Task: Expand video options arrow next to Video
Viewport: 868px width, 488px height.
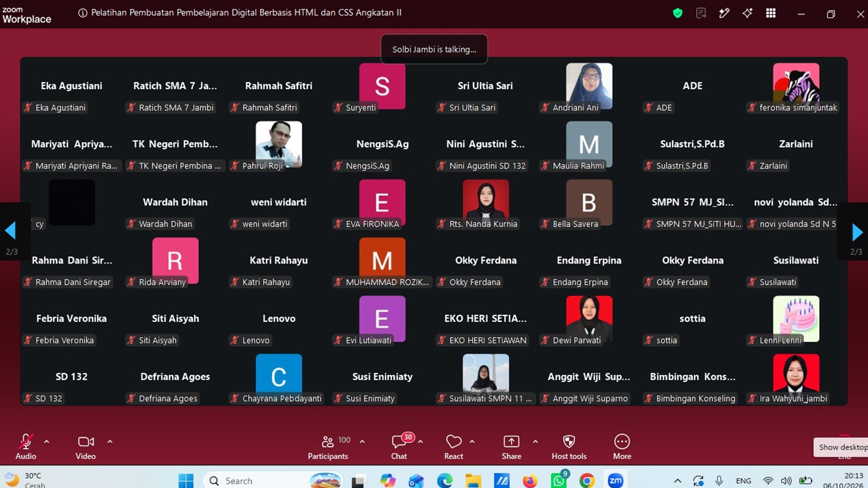Action: tap(110, 441)
